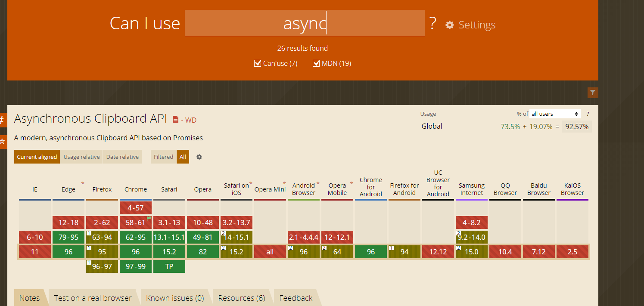Click the search input containing async

click(305, 23)
